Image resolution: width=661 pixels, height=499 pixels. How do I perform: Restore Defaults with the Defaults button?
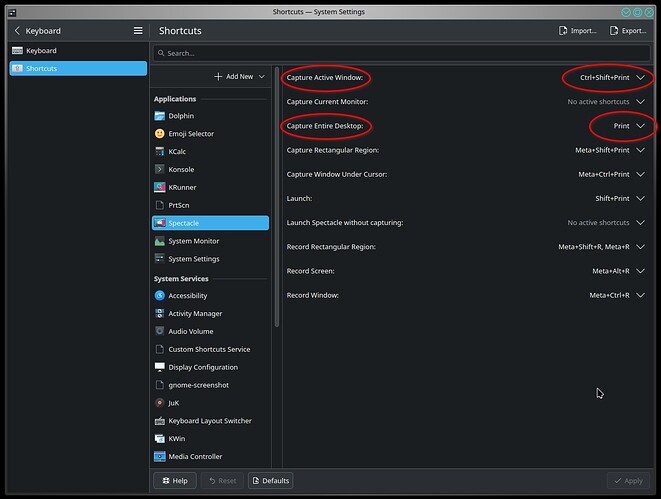[x=271, y=480]
